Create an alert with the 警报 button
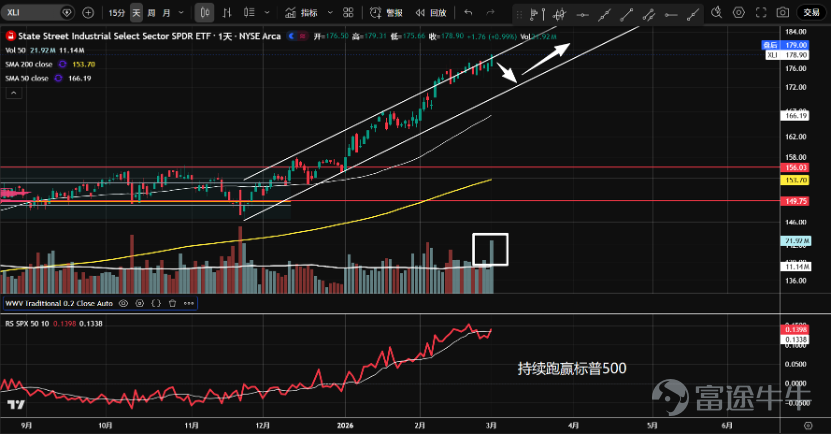Viewport: 832px width, 434px height. 386,13
